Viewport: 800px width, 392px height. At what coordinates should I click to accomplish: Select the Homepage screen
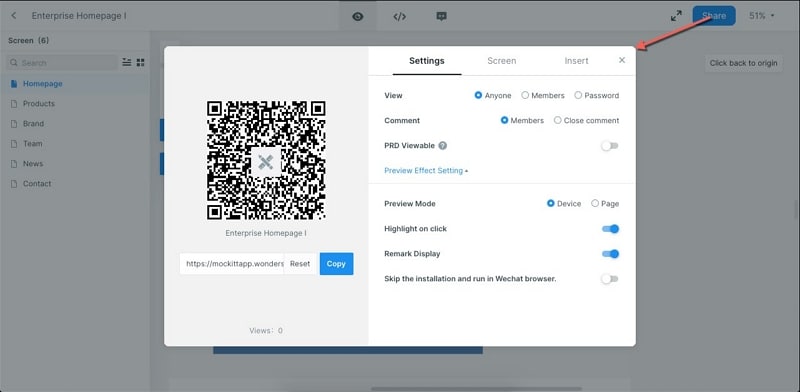tap(74, 84)
